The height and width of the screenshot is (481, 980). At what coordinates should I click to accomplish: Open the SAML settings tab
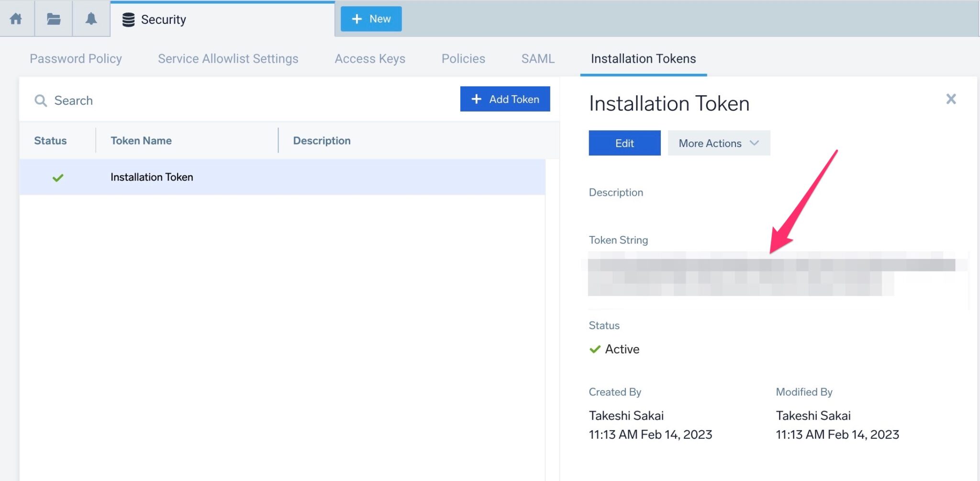click(537, 58)
